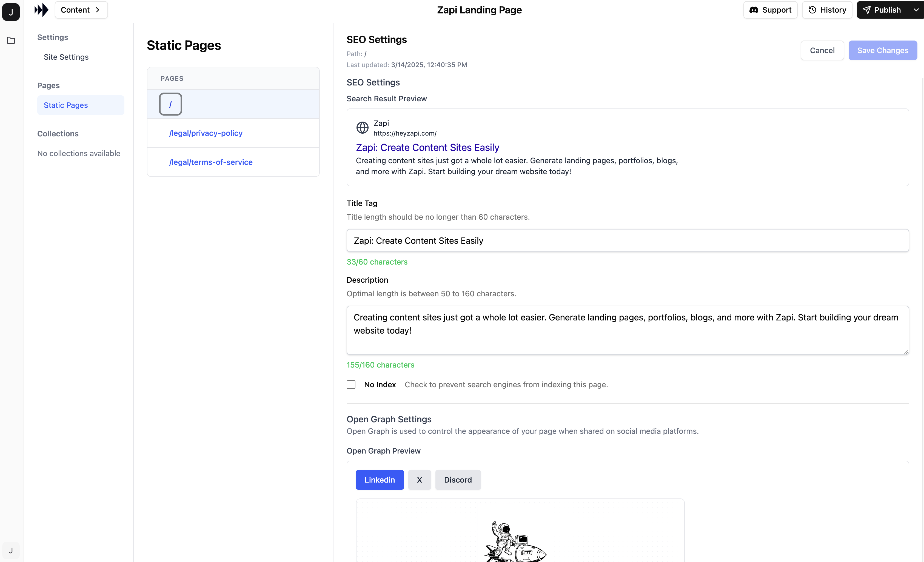The image size is (924, 562).
Task: Click the Collections sidebar heading
Action: tap(58, 133)
